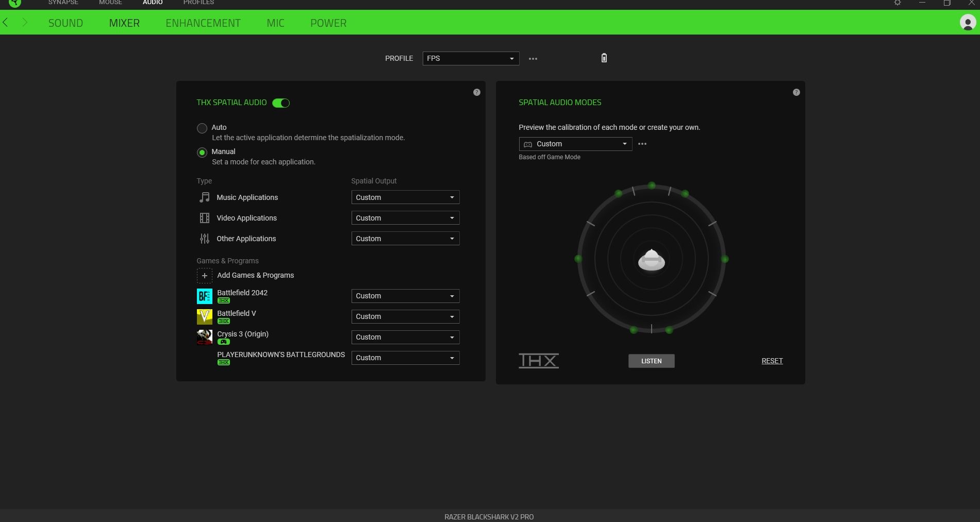Open the MIC tab
The image size is (980, 522).
276,23
